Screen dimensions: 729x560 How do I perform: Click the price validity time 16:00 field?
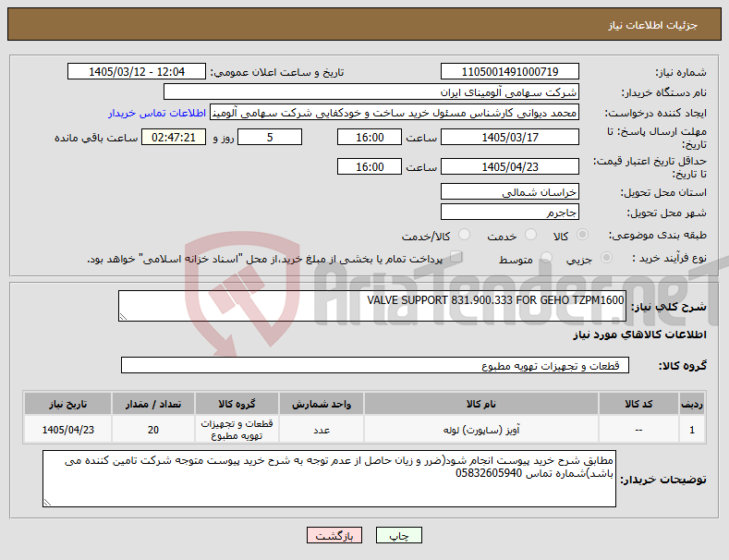tap(370, 166)
